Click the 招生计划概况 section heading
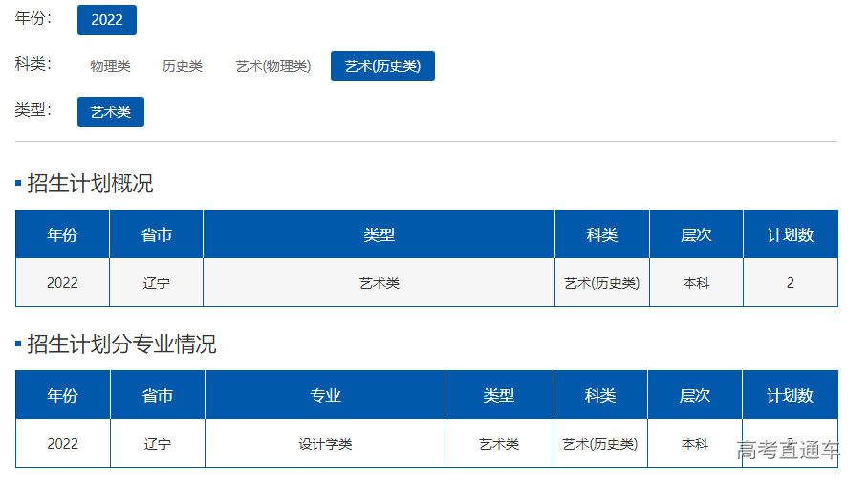The height and width of the screenshot is (488, 868). coord(90,184)
